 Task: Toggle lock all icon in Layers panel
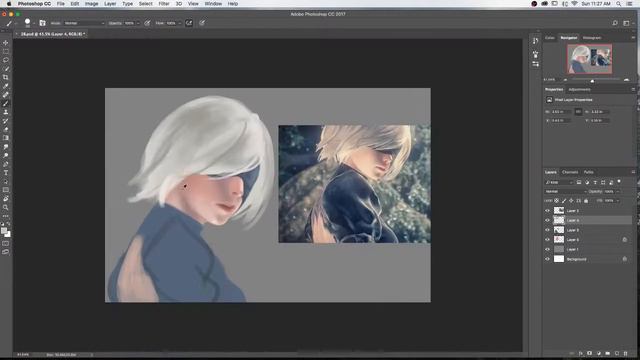(586, 201)
